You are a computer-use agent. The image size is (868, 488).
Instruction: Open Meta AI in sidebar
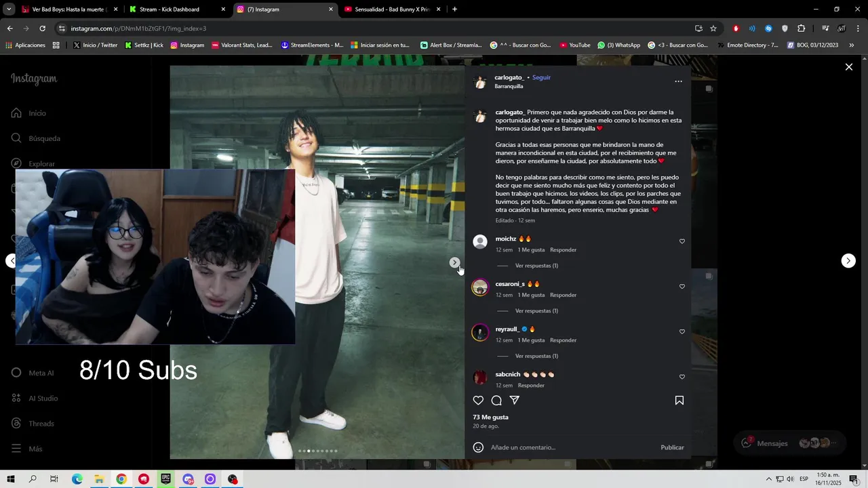click(32, 373)
